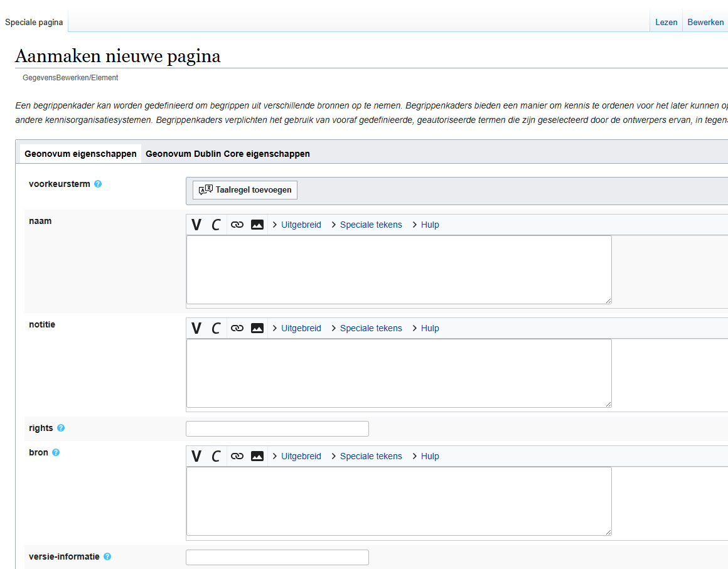Viewport: 728px width, 569px height.
Task: Insert link icon in notitie toolbar
Action: click(237, 328)
